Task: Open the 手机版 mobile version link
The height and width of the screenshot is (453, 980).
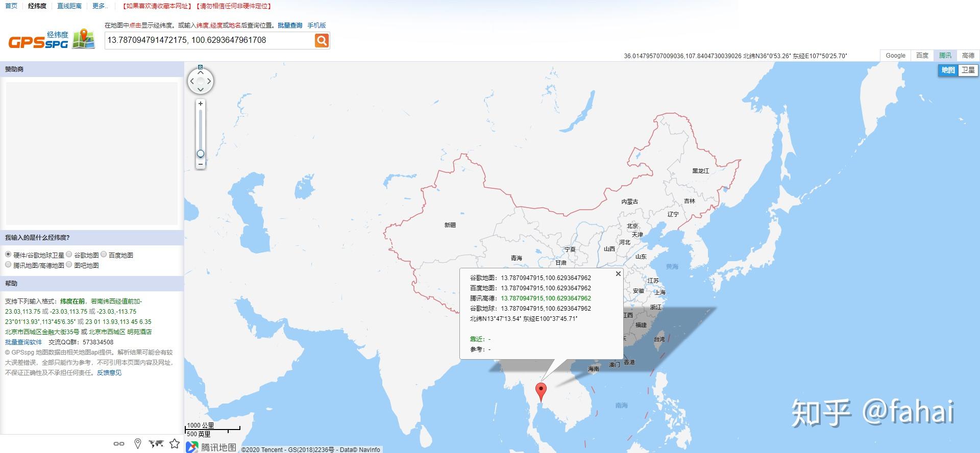Action: point(316,26)
